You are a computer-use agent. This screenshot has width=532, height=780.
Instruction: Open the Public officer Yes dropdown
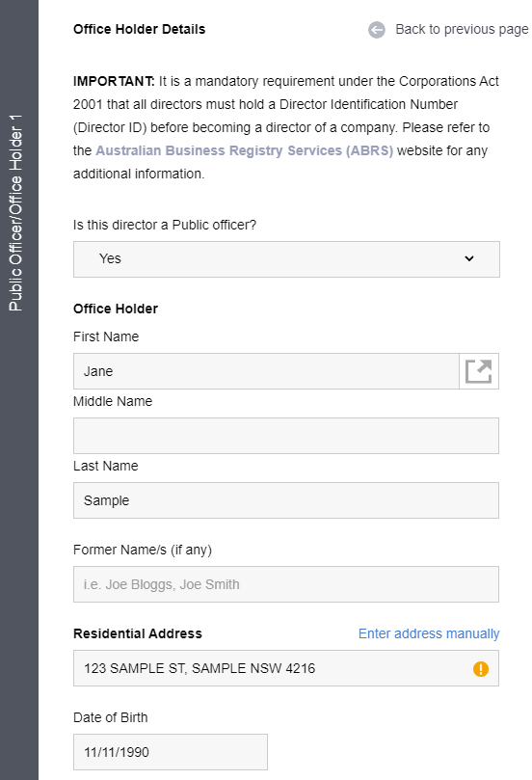[286, 259]
